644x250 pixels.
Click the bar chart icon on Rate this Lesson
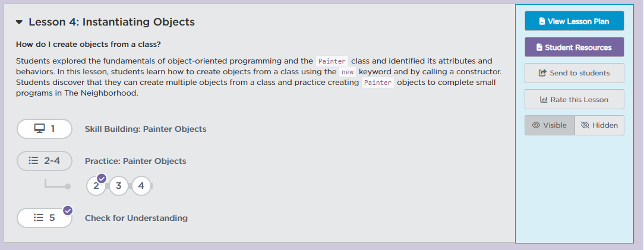pos(543,100)
